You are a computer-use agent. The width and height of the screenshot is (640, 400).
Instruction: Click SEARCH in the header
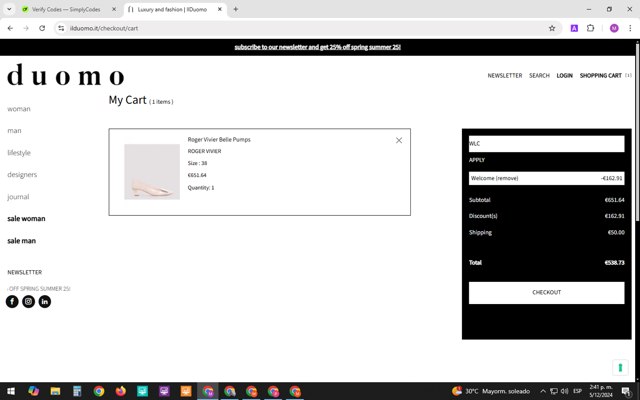539,76
